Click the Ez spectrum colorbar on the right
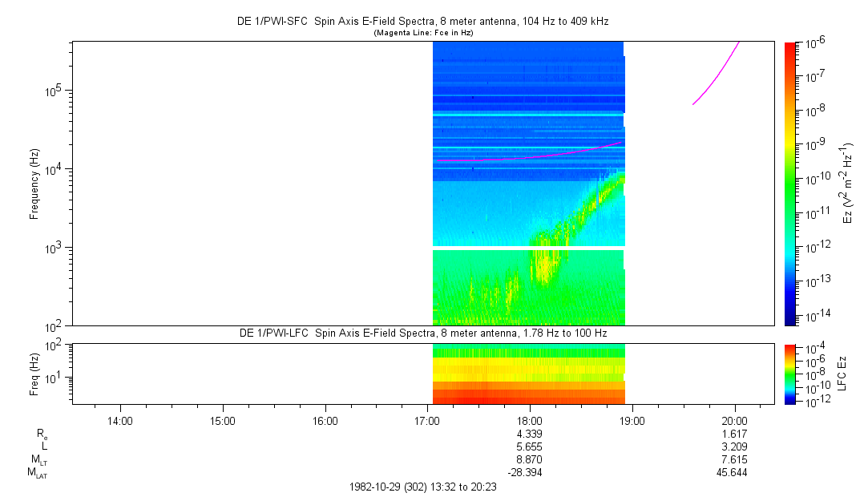 coord(790,183)
